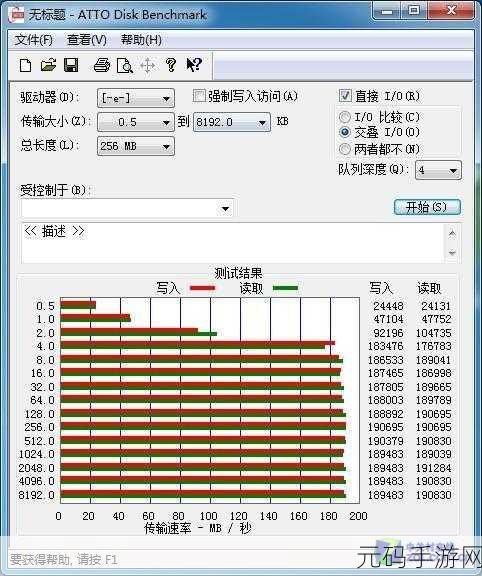Open the 队列深度 queue depth dropdown

click(438, 170)
